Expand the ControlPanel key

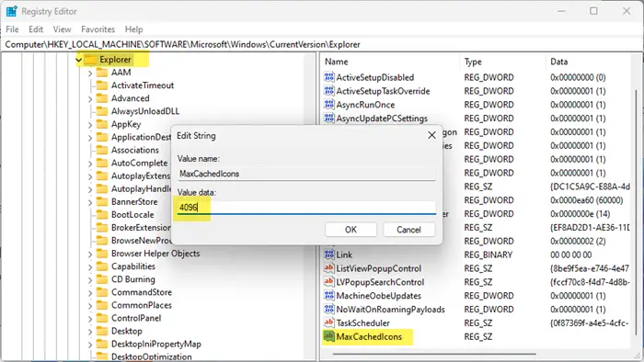pyautogui.click(x=90, y=319)
